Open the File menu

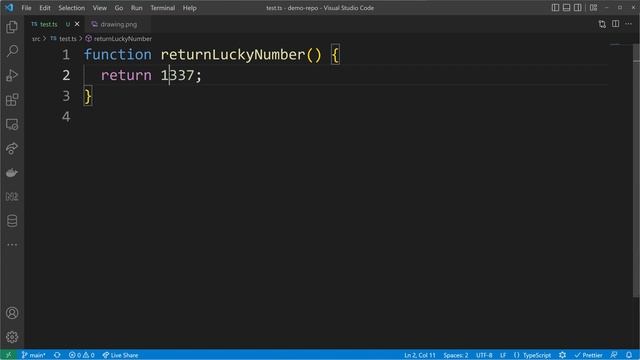[x=26, y=8]
